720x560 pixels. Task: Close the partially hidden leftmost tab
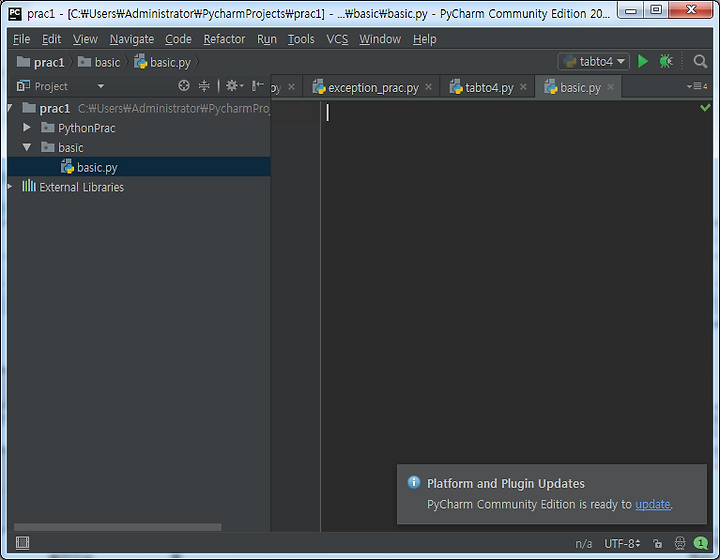pos(292,87)
